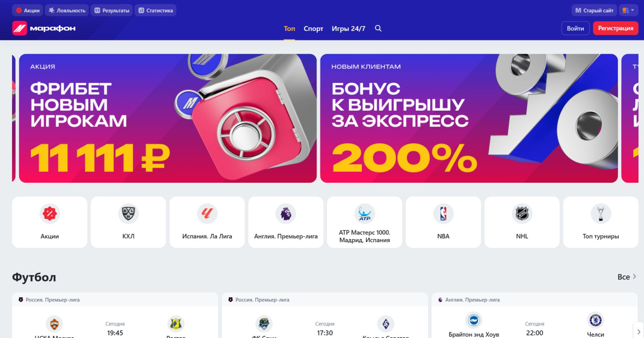Switch to the Спорт tab
The height and width of the screenshot is (338, 644).
coord(313,28)
